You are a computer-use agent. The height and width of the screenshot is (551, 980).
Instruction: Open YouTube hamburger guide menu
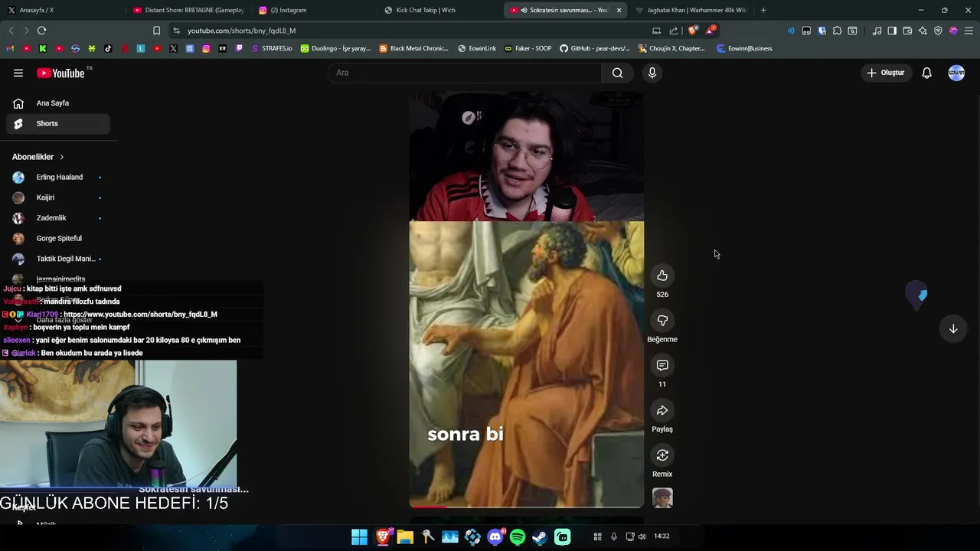point(18,73)
